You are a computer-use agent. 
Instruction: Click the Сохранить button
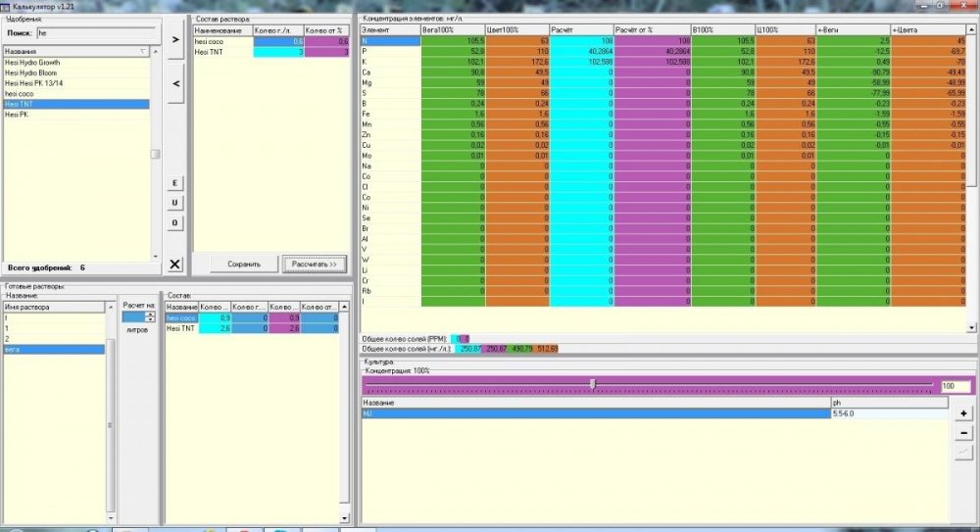pyautogui.click(x=244, y=265)
